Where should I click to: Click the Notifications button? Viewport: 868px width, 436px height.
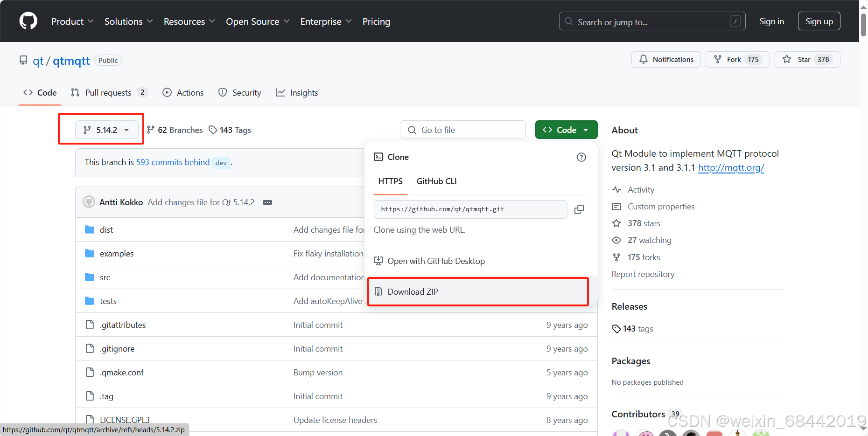(x=666, y=59)
